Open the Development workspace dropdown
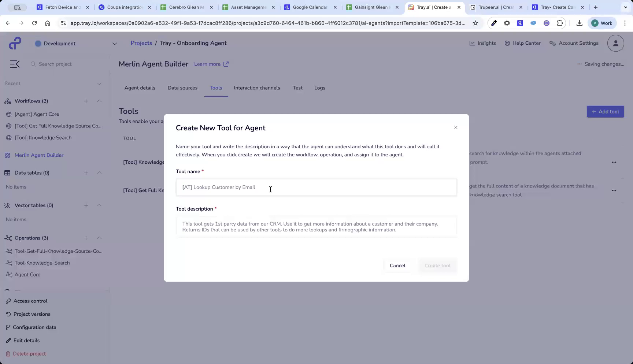The width and height of the screenshot is (633, 364). (114, 43)
